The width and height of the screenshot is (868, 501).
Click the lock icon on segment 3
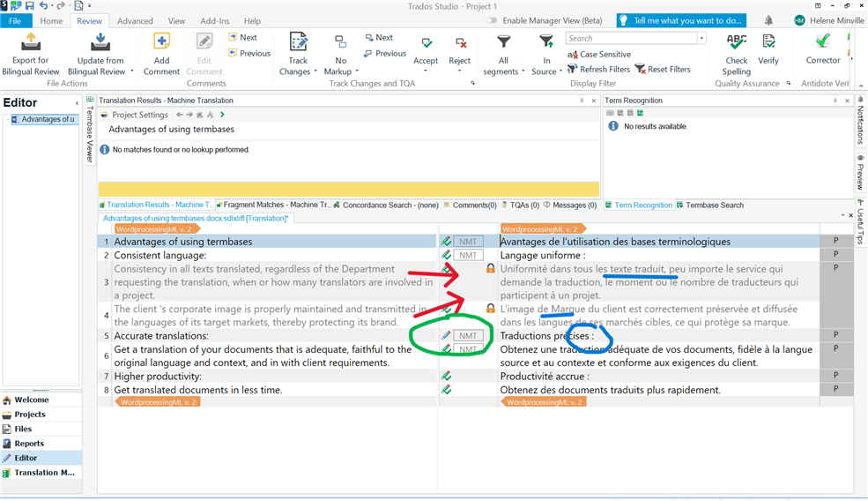491,268
